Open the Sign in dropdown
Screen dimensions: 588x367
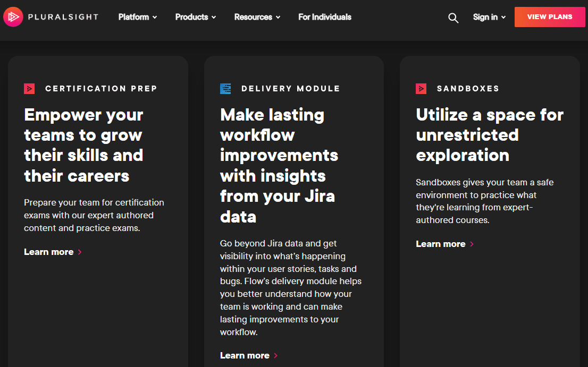[x=489, y=17]
